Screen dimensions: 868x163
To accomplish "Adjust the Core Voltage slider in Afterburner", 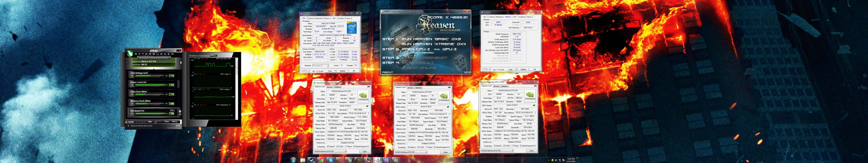I will 150,76.
